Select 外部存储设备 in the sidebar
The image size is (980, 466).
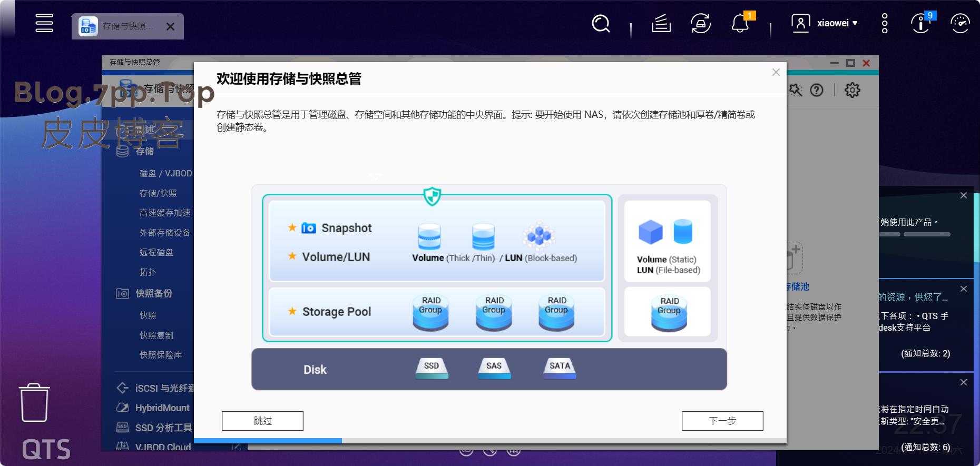(165, 233)
